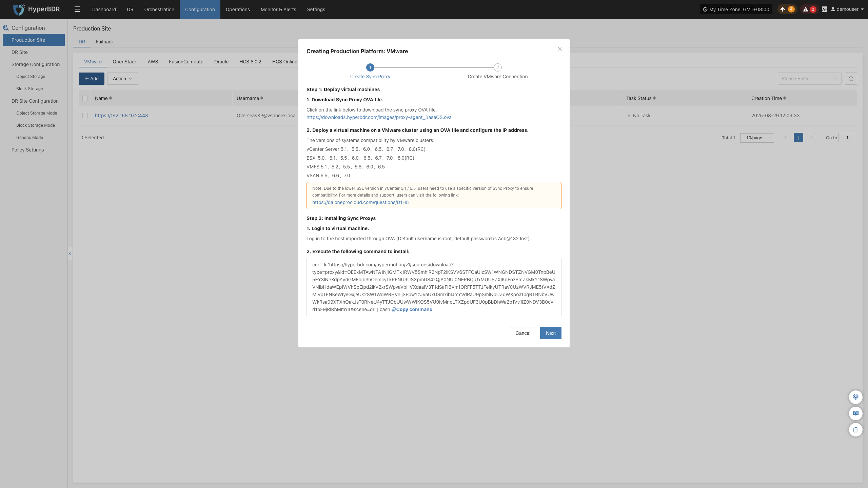Viewport: 868px width, 488px height.
Task: Click the refresh table icon
Action: coord(851,79)
